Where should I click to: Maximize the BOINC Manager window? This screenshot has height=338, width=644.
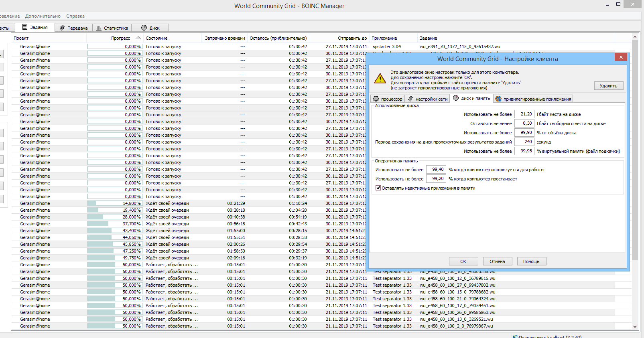pyautogui.click(x=618, y=4)
